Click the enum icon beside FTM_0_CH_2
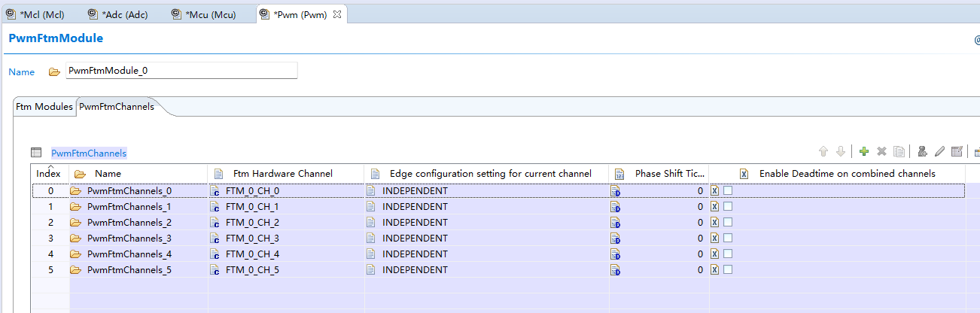The width and height of the screenshot is (980, 313). coord(215,223)
